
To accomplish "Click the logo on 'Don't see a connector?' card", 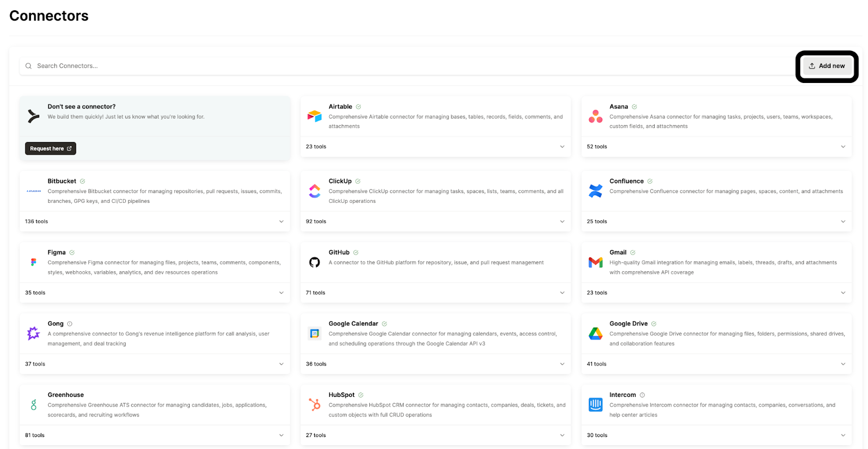I will pyautogui.click(x=34, y=116).
